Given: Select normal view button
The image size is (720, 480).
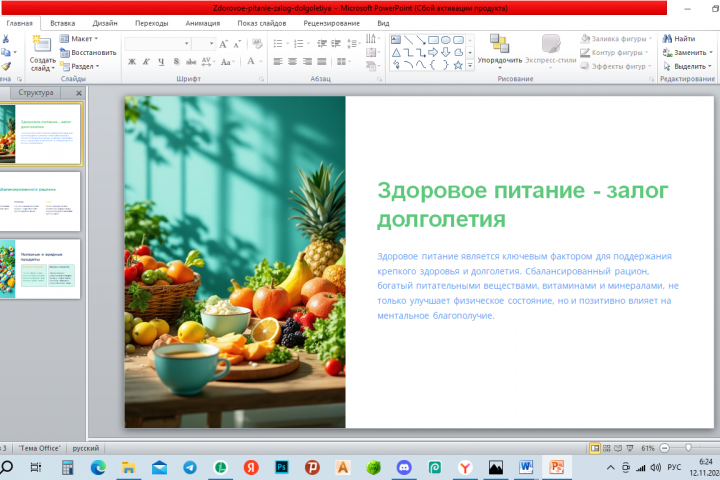Looking at the screenshot, I should click(595, 448).
